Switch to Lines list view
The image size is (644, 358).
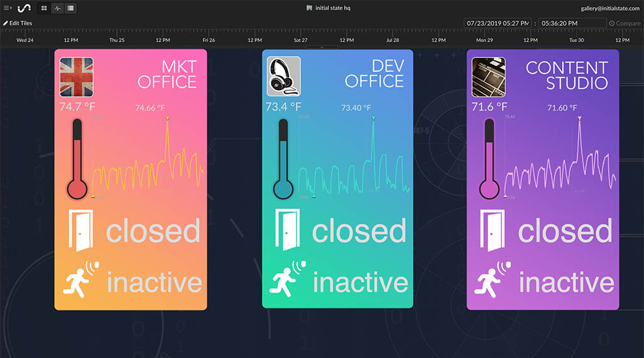point(70,8)
